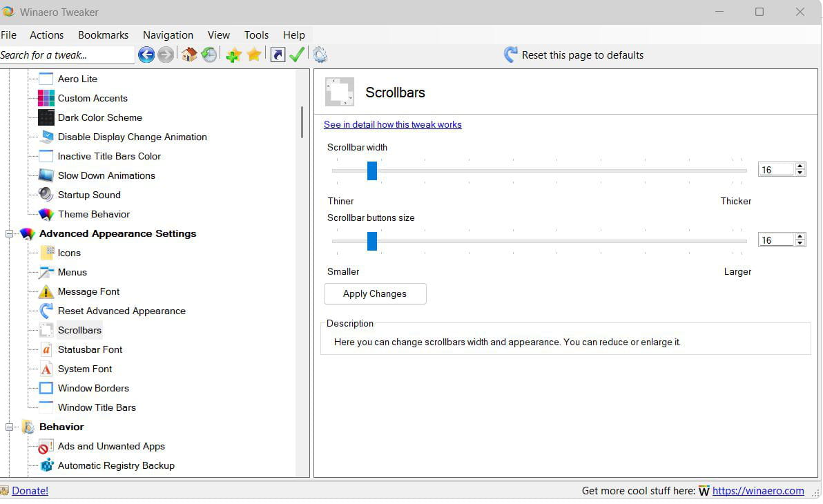
Task: Click the Slow Down Animations icon
Action: point(46,175)
